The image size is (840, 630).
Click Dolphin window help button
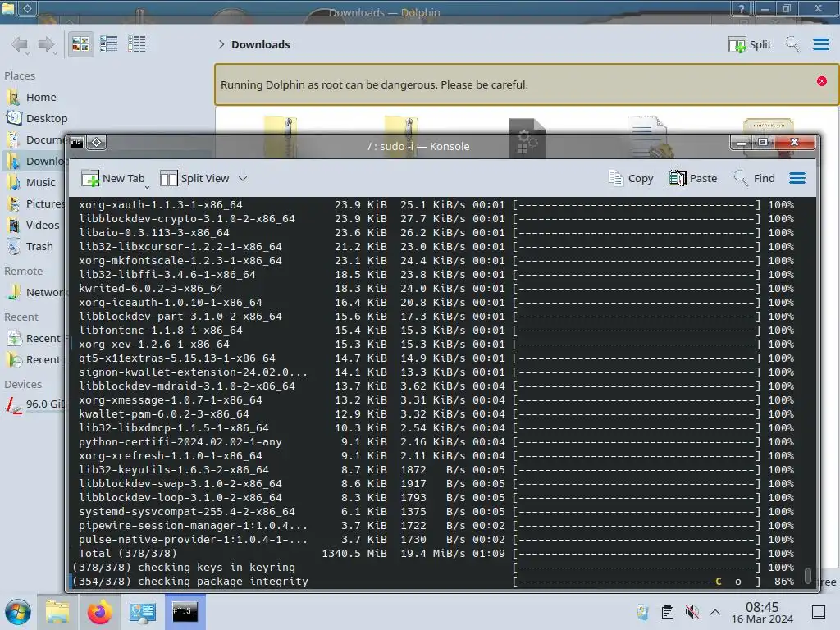pyautogui.click(x=742, y=8)
